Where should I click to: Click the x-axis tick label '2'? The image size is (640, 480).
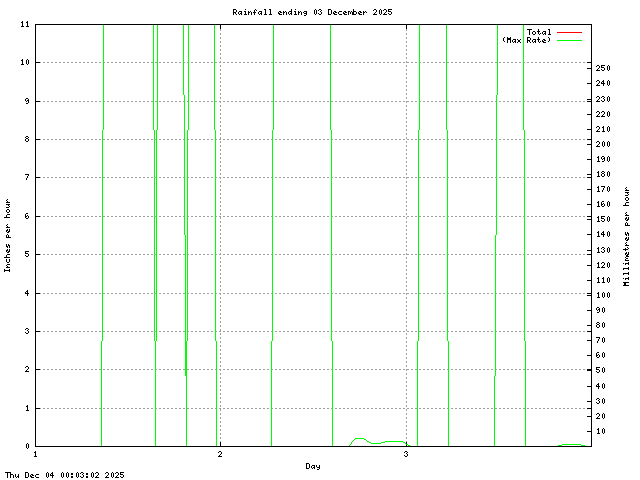pyautogui.click(x=220, y=454)
